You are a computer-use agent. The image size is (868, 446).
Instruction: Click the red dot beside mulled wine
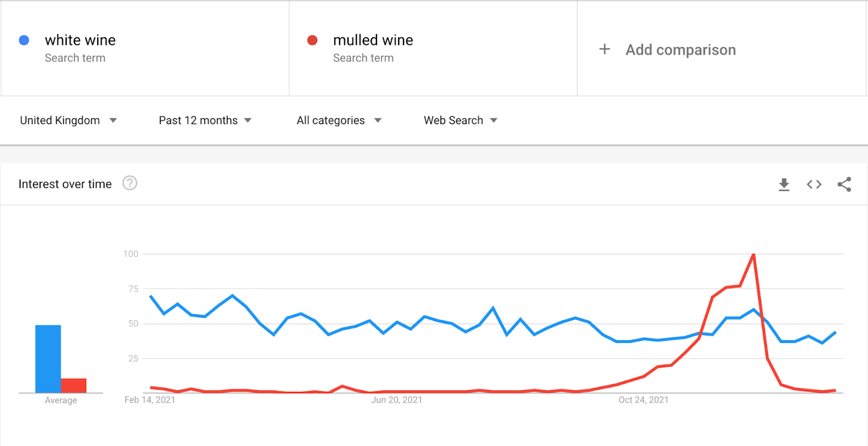click(312, 40)
